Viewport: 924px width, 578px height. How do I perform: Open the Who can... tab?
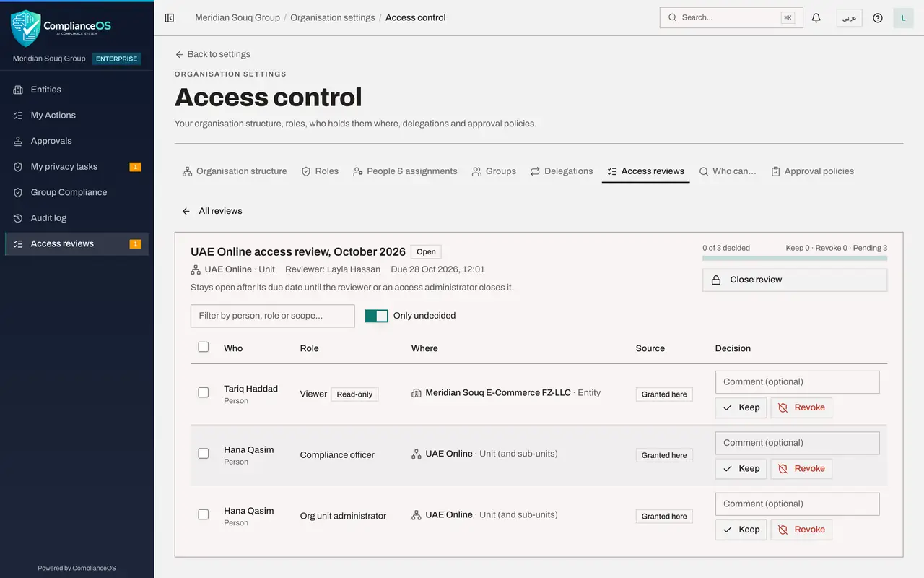click(728, 171)
